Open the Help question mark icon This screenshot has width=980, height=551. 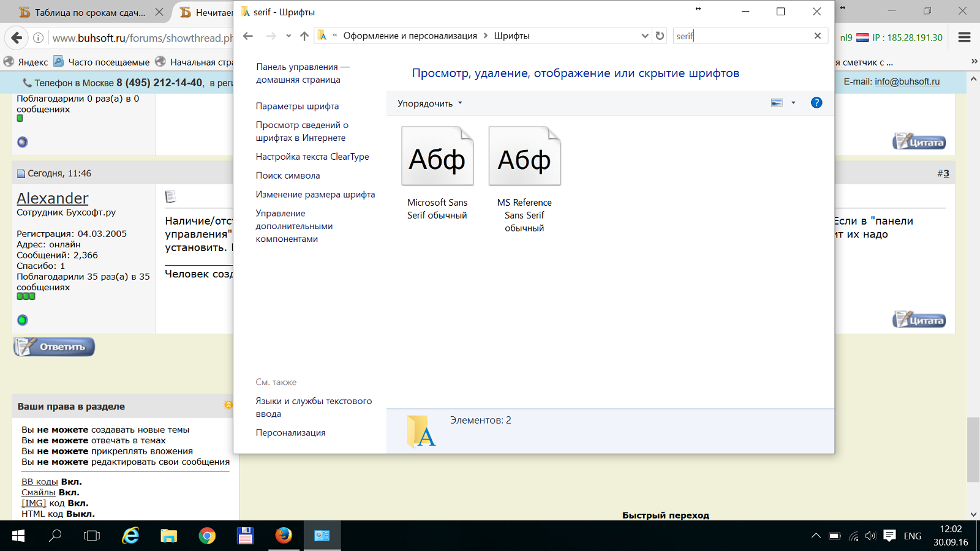tap(816, 103)
